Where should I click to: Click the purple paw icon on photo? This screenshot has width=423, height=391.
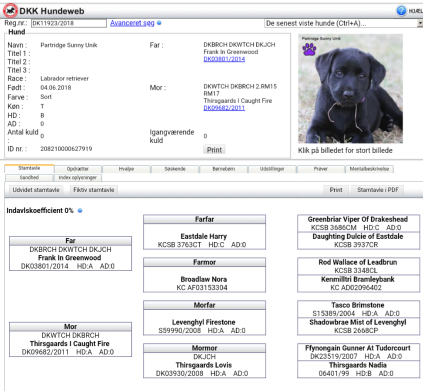pyautogui.click(x=309, y=49)
